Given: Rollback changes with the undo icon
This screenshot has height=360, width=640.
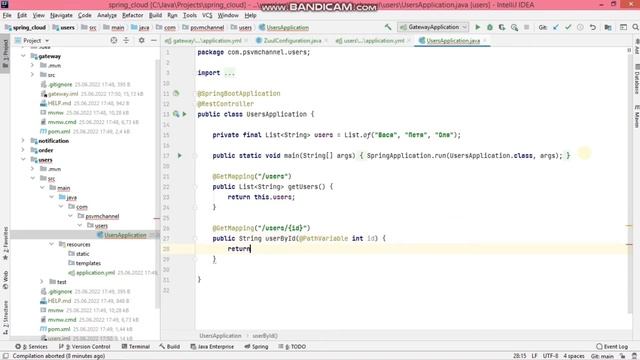Looking at the screenshot, I should 593,27.
